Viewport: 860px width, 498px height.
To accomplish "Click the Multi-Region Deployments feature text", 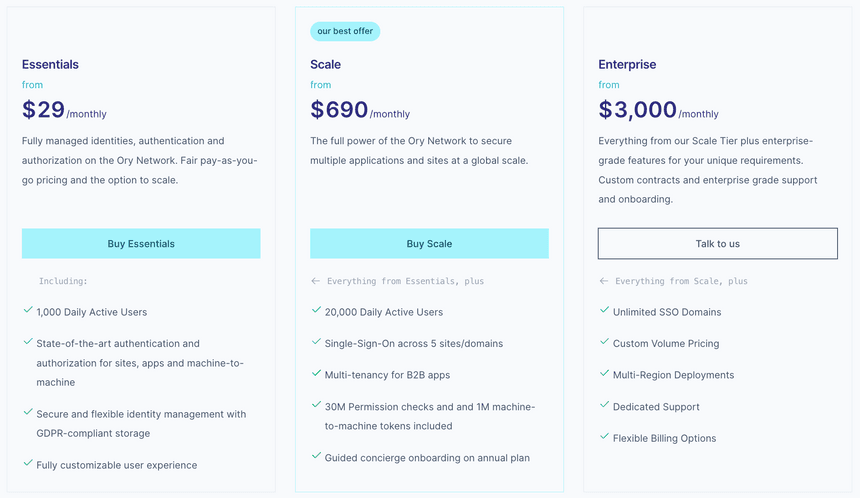I will pos(673,375).
